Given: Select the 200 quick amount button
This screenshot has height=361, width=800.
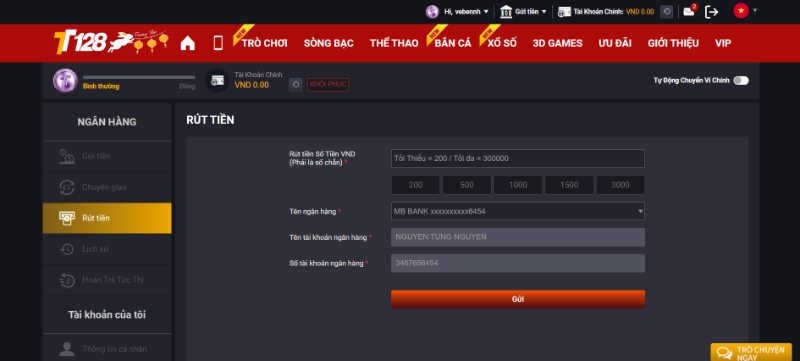Looking at the screenshot, I should 415,185.
